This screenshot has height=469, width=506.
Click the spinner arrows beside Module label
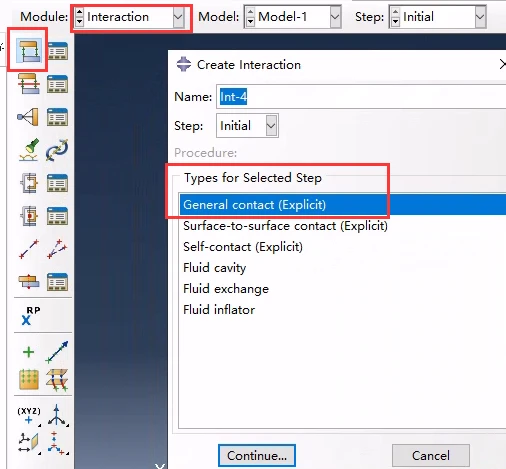[x=79, y=17]
